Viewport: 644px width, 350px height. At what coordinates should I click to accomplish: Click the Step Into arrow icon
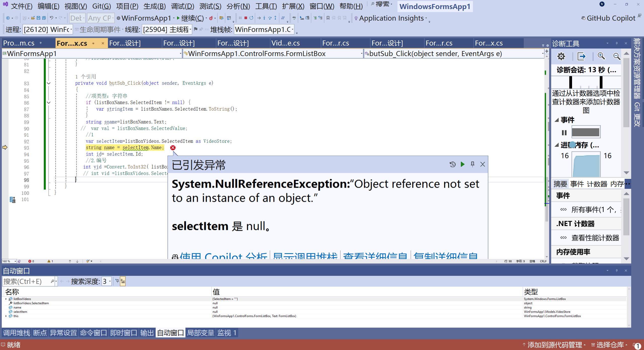click(x=264, y=18)
